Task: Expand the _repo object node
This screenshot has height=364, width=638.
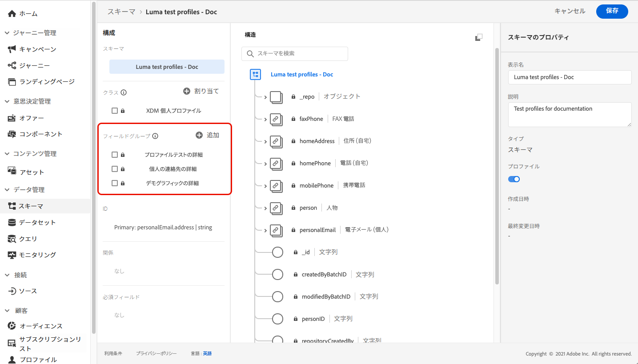Action: click(265, 97)
